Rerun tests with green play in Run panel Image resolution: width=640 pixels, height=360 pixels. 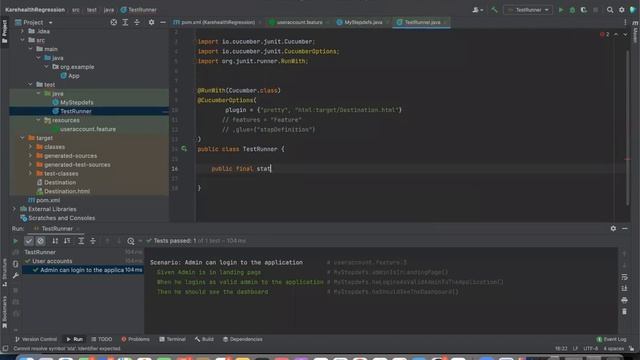point(16,241)
